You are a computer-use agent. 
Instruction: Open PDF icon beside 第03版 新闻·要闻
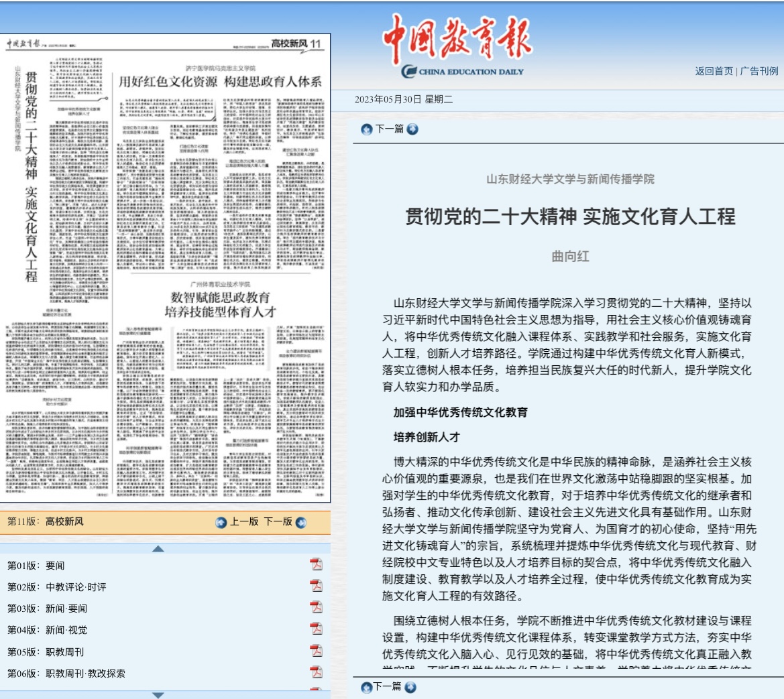pyautogui.click(x=316, y=608)
